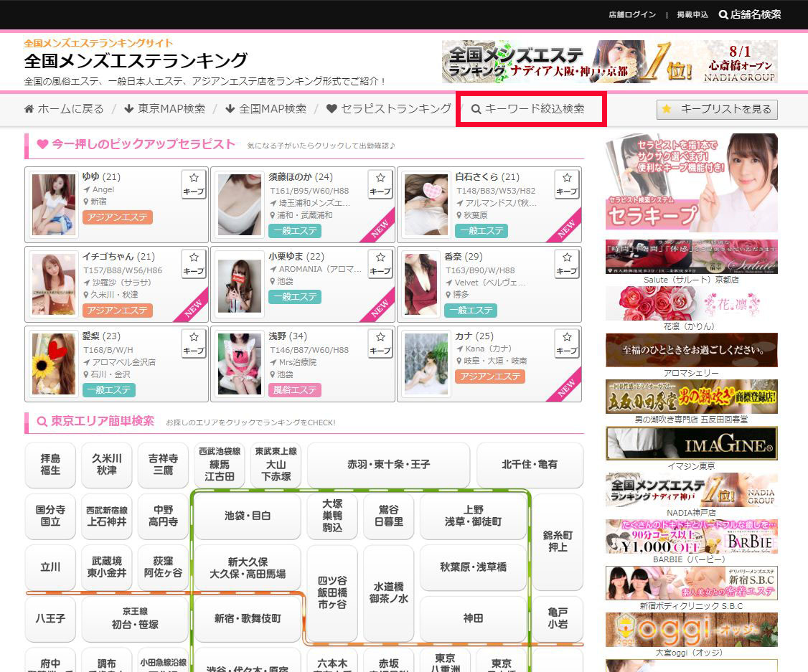Toggle keep star for ゆゆ card
Viewport: 808px width, 672px height.
(194, 184)
